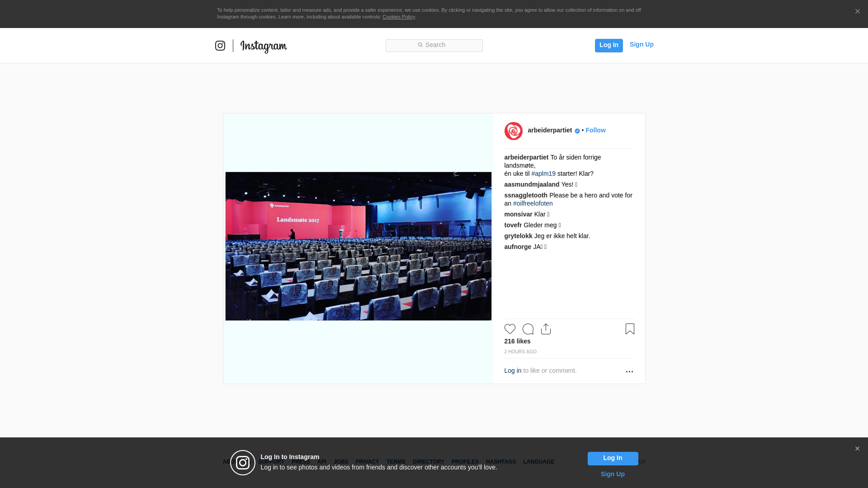Click the Search input field
The width and height of the screenshot is (868, 488).
tap(434, 45)
